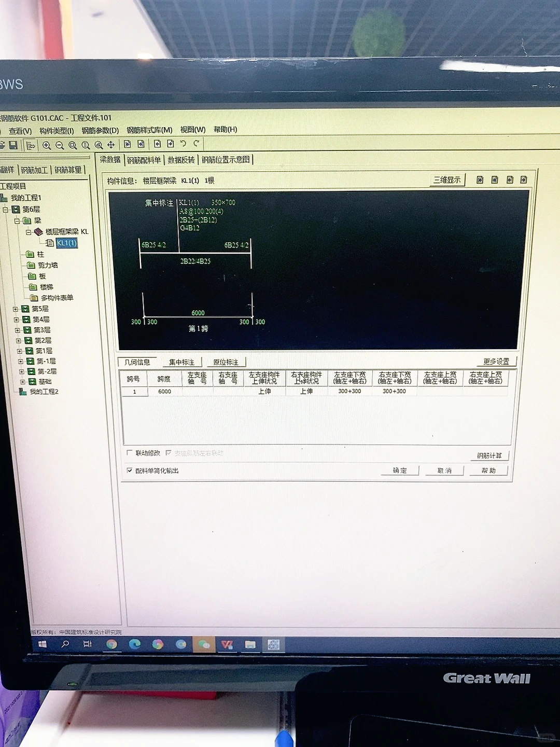Select the 几何信息 sub-tab
The height and width of the screenshot is (747, 560).
click(137, 362)
